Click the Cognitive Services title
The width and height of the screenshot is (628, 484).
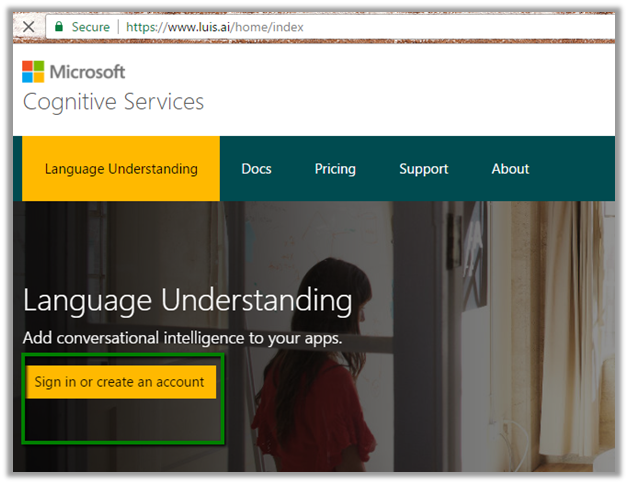click(113, 102)
